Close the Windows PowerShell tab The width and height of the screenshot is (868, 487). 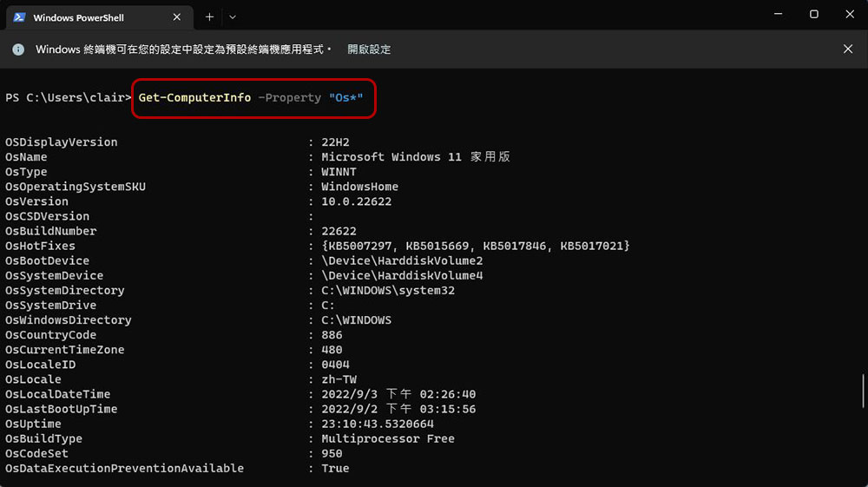point(177,17)
